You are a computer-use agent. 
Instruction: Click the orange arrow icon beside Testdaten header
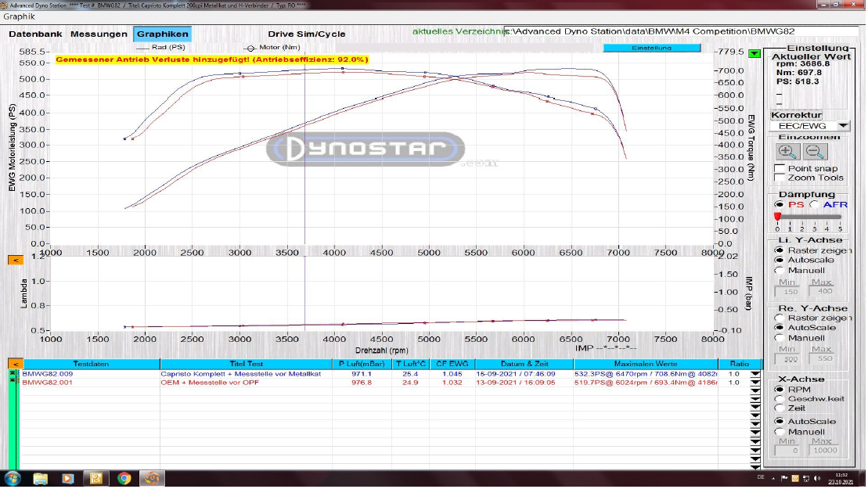point(14,364)
